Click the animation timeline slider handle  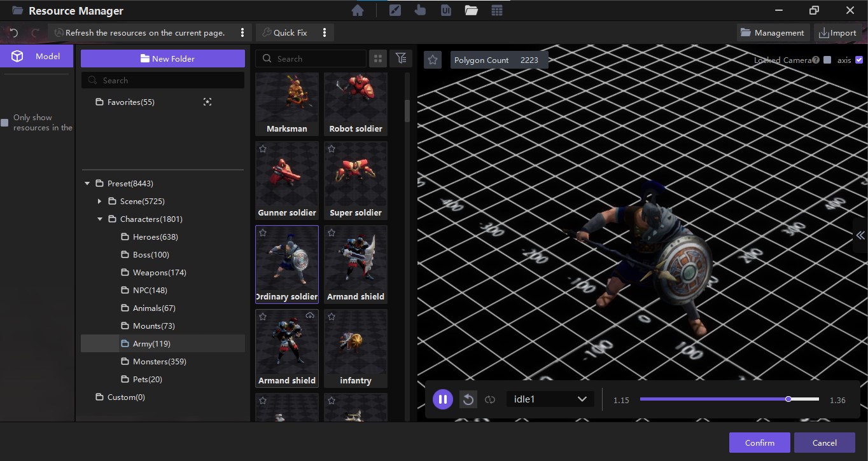[x=788, y=399]
